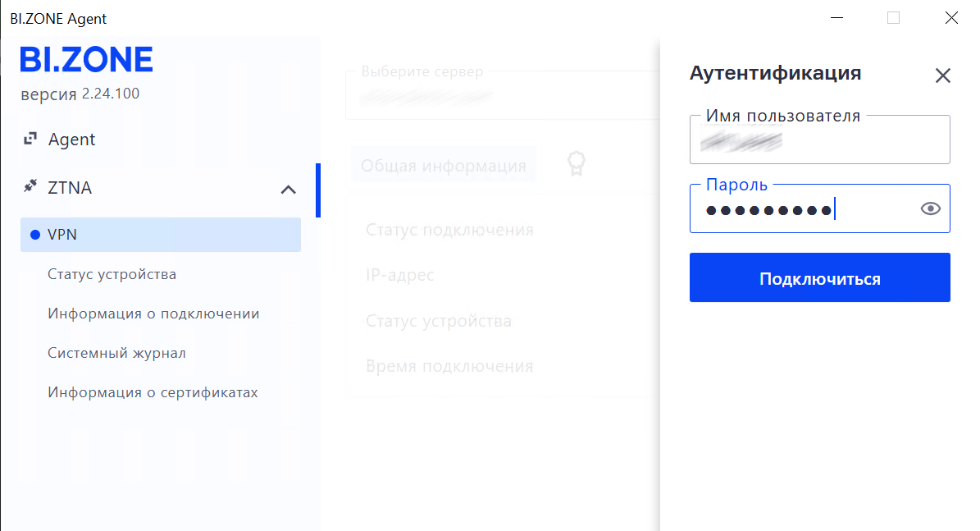Select the VPN menu item
Viewport: 980px width, 531px height.
pos(161,235)
